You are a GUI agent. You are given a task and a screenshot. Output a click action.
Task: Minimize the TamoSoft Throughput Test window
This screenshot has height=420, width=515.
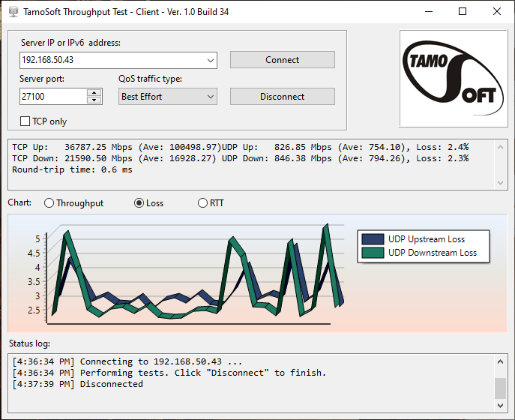428,11
